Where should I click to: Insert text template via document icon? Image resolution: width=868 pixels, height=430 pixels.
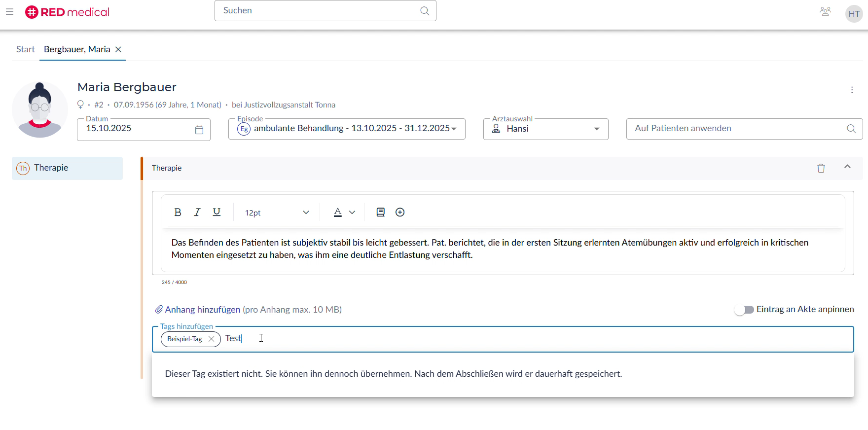[380, 213]
